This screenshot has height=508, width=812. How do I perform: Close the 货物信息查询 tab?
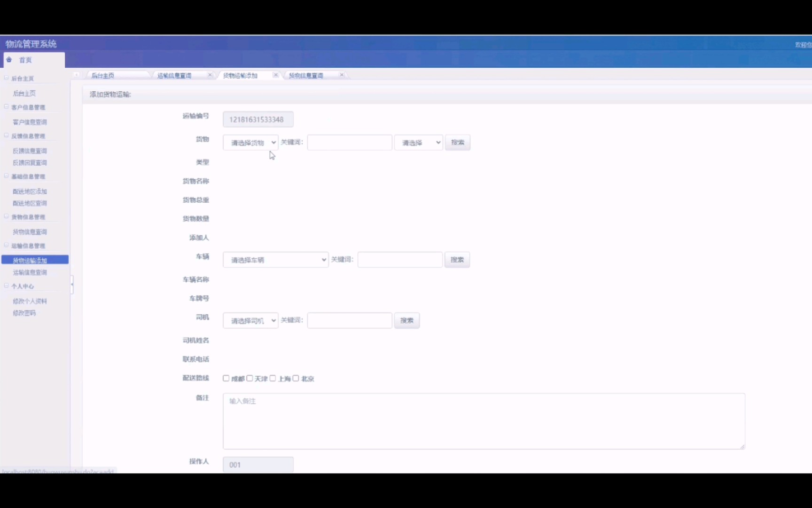[342, 75]
